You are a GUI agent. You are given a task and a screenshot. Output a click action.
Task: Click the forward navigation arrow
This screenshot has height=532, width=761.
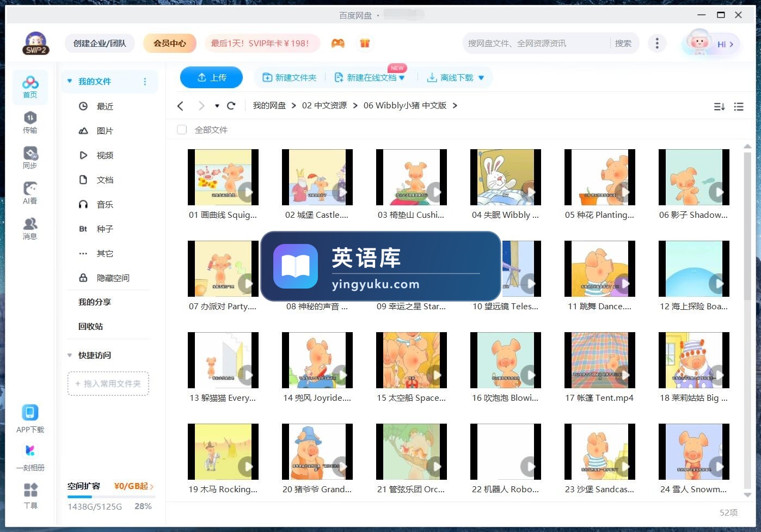(201, 106)
